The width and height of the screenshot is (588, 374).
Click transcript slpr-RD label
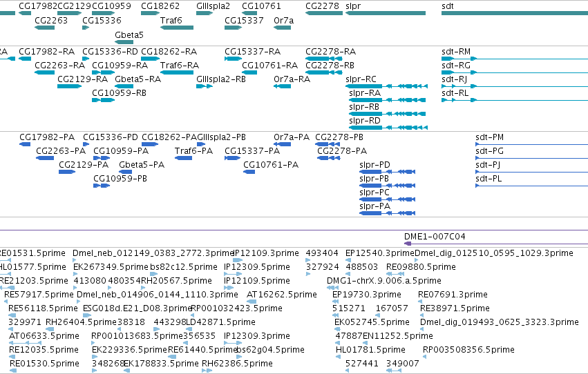point(365,121)
